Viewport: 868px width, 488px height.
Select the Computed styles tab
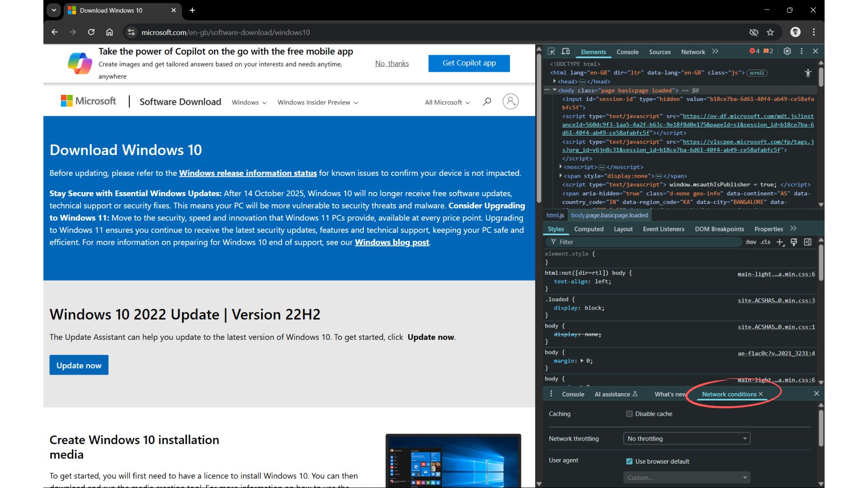click(x=589, y=229)
